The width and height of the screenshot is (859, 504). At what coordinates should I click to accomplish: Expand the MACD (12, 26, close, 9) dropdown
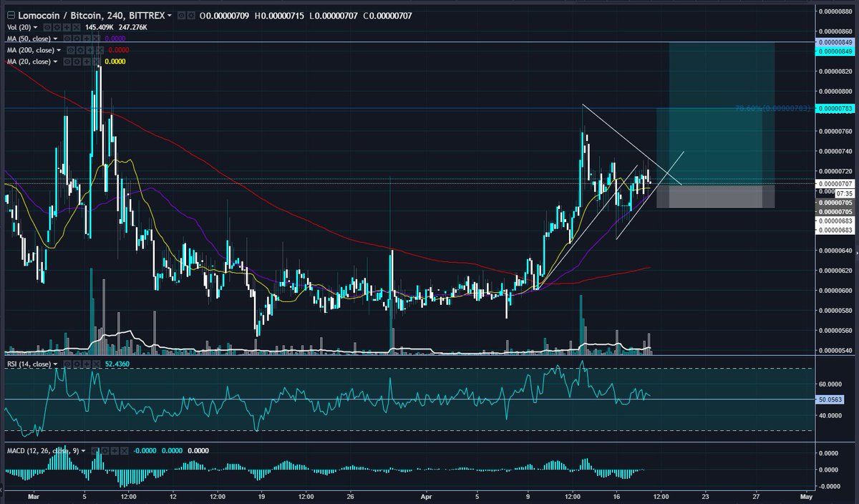[83, 451]
